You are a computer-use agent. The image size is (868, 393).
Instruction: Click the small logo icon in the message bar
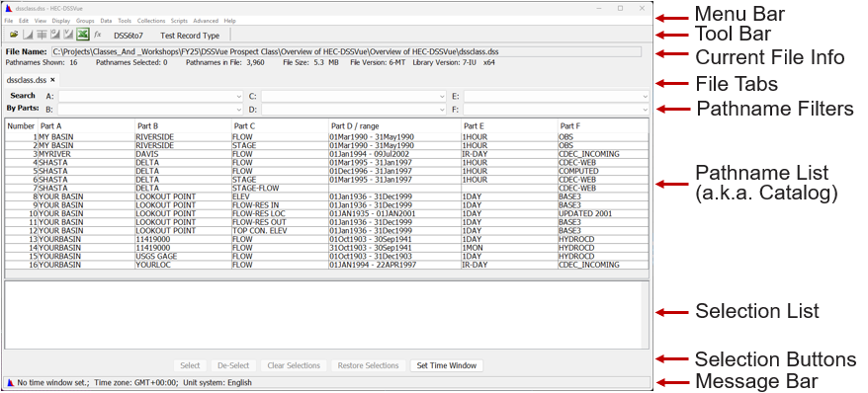11,382
